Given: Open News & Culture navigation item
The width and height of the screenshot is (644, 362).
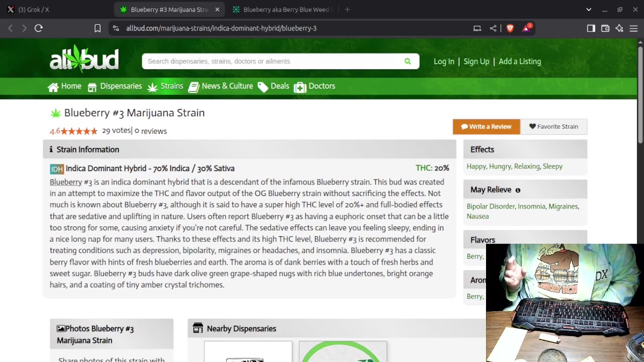Looking at the screenshot, I should click(221, 86).
